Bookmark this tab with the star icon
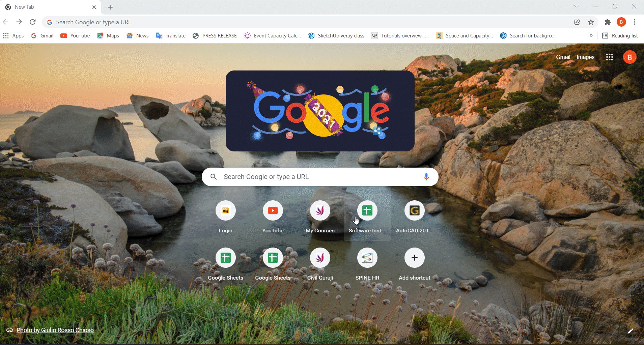The width and height of the screenshot is (644, 345). click(591, 22)
